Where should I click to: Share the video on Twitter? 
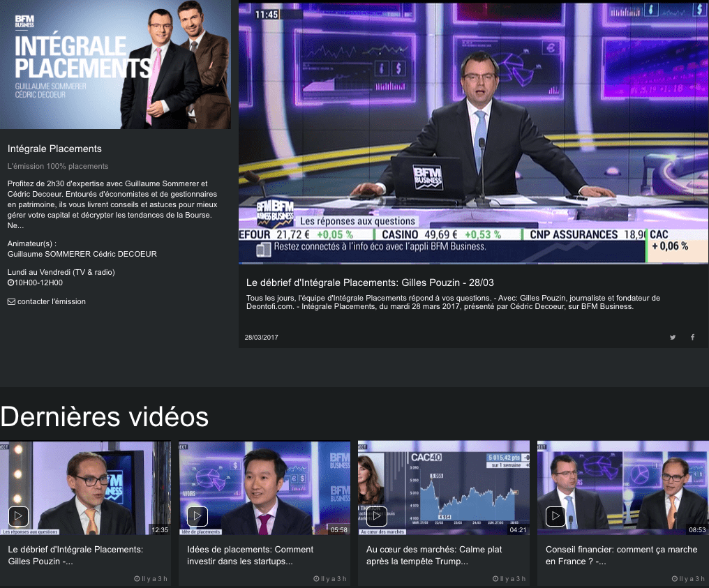click(x=673, y=337)
